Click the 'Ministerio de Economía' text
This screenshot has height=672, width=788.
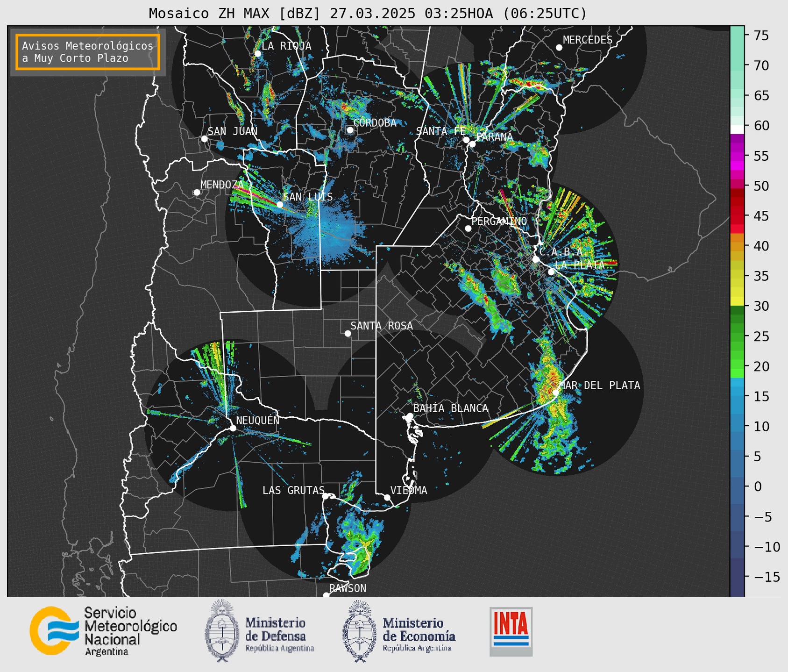coord(419,629)
